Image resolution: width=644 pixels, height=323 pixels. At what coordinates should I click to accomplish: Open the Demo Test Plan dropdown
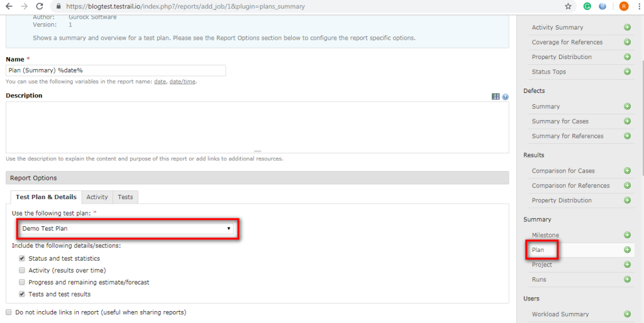click(127, 229)
